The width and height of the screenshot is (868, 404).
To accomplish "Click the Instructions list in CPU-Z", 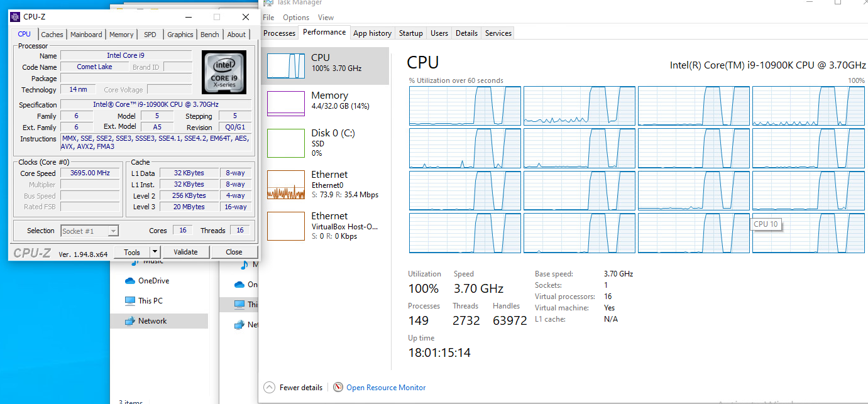I will click(x=156, y=143).
